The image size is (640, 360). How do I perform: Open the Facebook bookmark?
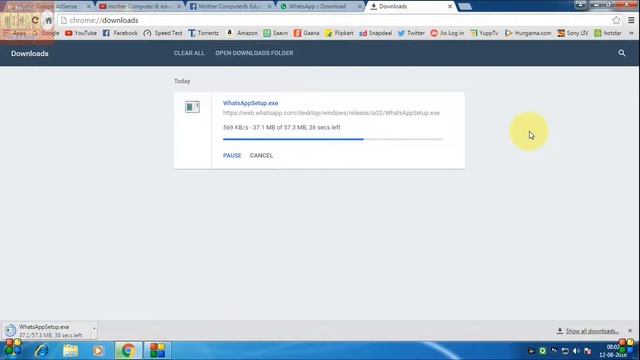[120, 33]
